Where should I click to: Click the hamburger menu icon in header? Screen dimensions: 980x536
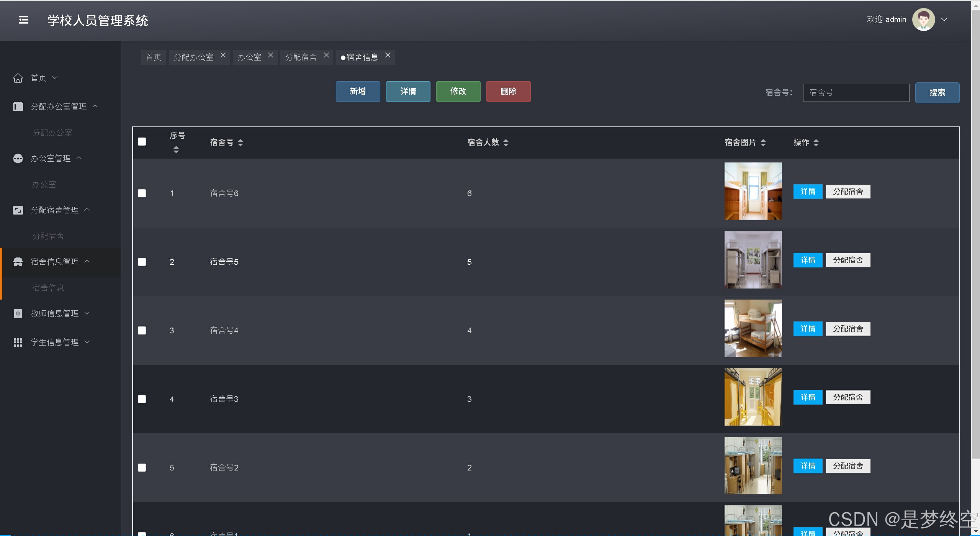click(x=23, y=20)
